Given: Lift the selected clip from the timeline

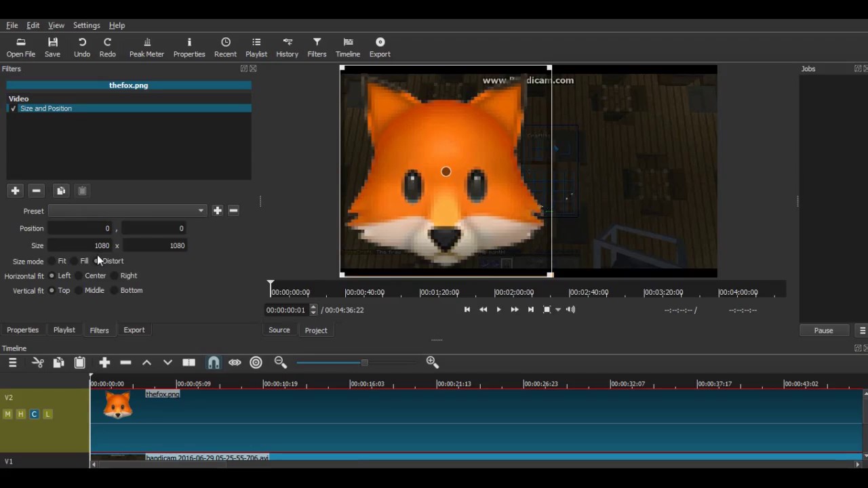Looking at the screenshot, I should [x=146, y=363].
